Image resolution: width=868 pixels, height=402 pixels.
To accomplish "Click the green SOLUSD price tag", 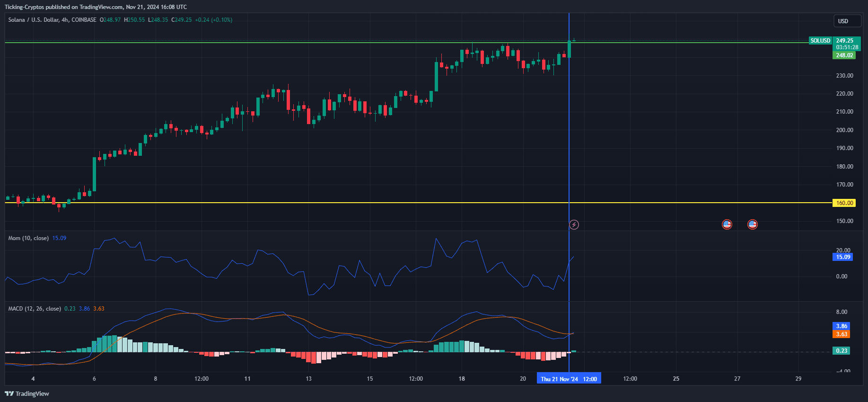I will tap(820, 41).
